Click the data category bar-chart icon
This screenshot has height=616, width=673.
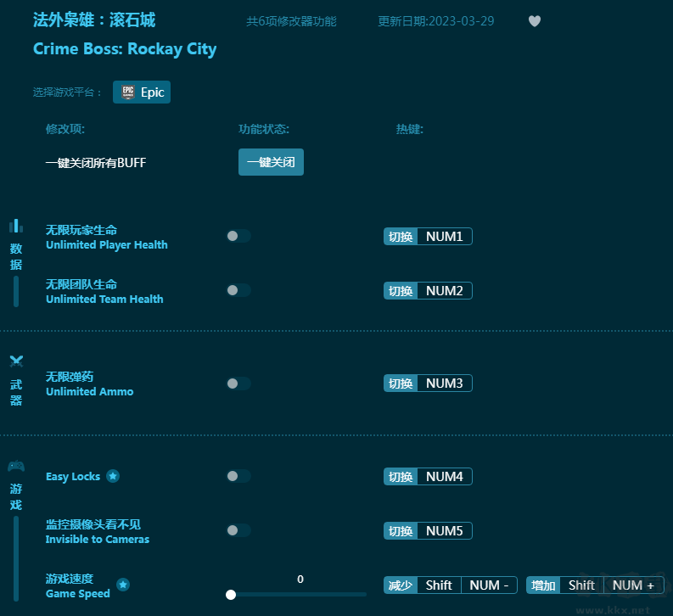[16, 226]
